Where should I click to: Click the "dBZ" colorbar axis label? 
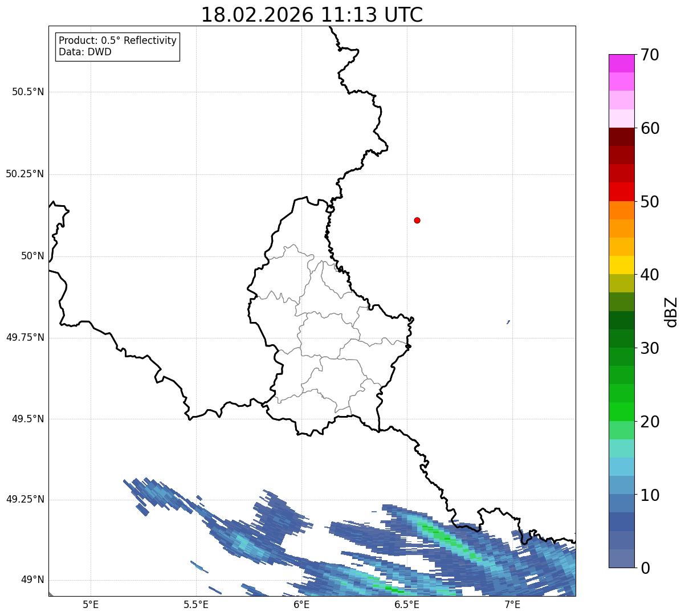671,312
